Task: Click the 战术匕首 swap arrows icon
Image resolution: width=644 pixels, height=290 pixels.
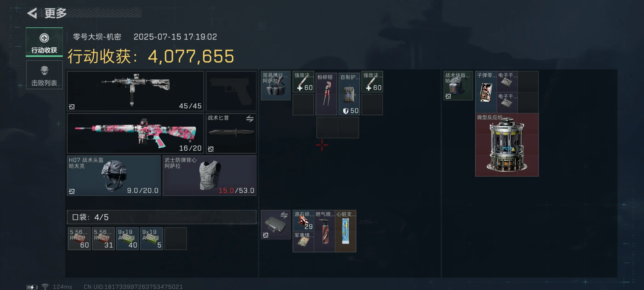Action: point(250,119)
